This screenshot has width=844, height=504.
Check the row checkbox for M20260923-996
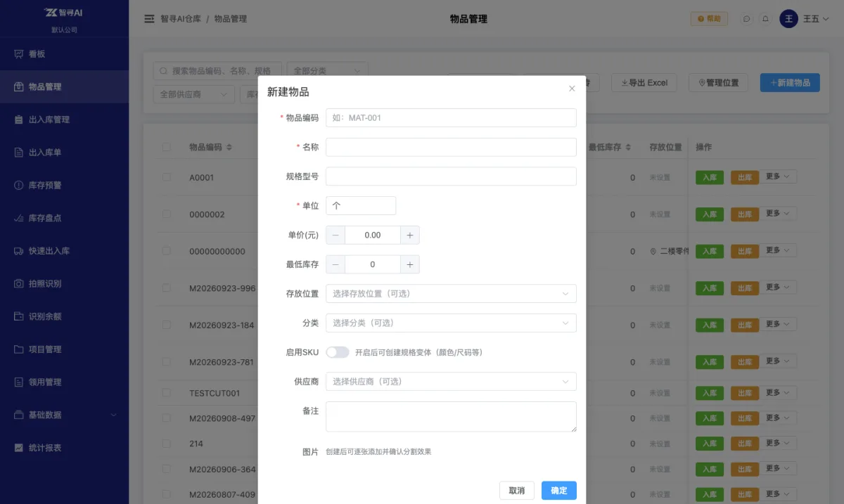click(166, 287)
